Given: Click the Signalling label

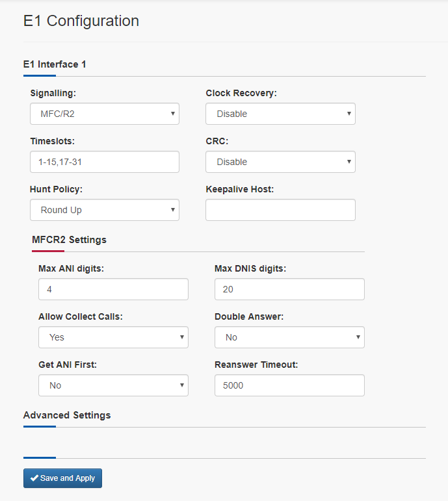Looking at the screenshot, I should point(53,93).
